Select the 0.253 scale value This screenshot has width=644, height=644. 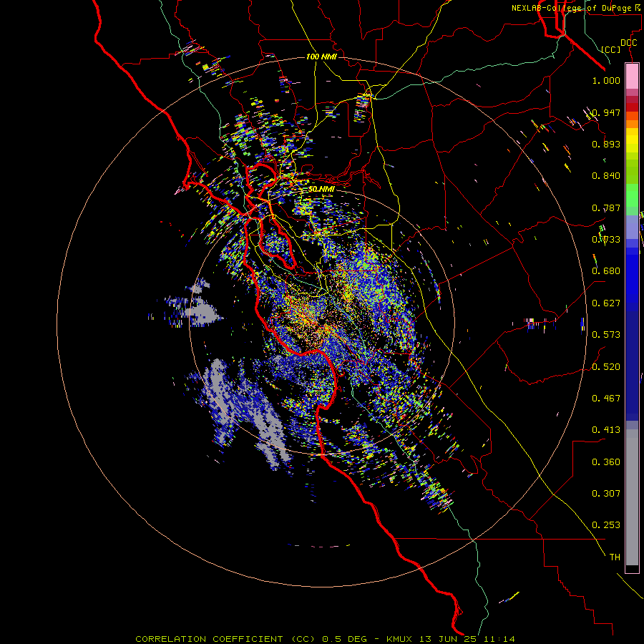(606, 525)
